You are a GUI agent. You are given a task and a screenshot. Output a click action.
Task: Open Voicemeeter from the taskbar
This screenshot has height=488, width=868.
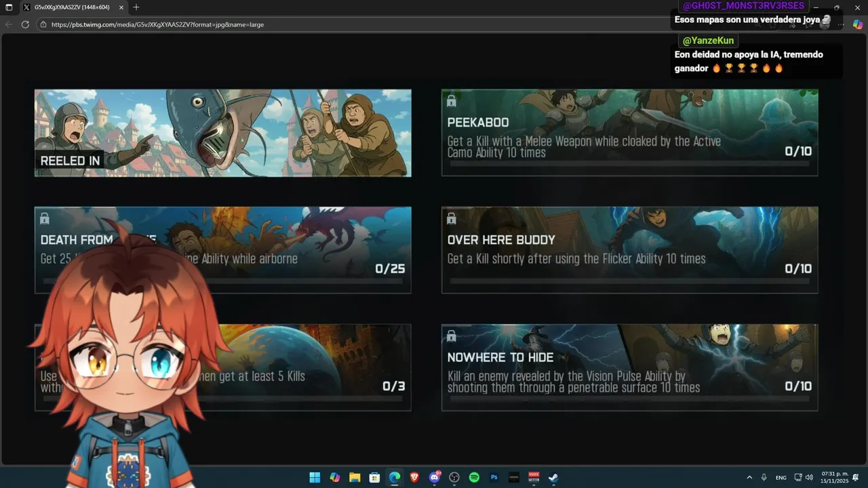[534, 477]
